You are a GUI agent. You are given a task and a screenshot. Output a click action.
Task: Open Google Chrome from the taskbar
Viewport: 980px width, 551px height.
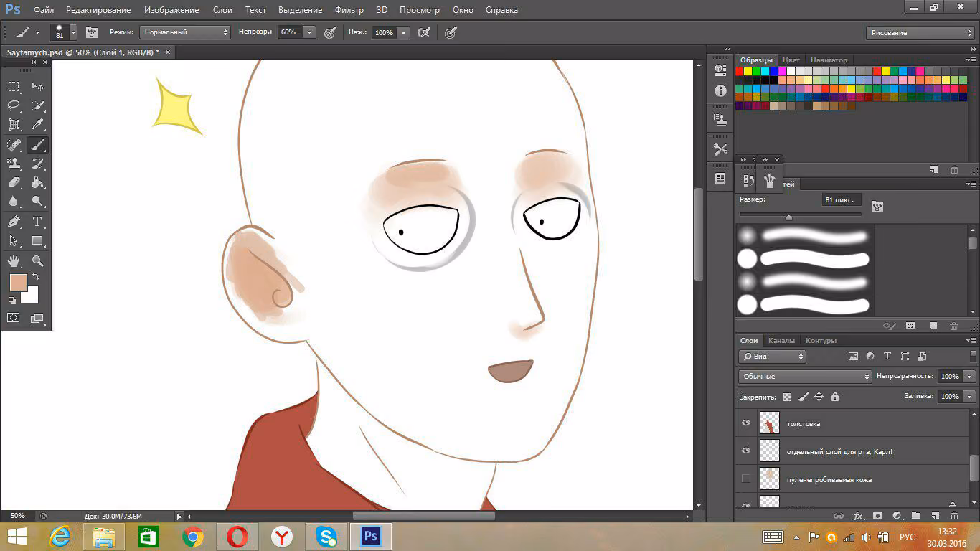pos(192,537)
